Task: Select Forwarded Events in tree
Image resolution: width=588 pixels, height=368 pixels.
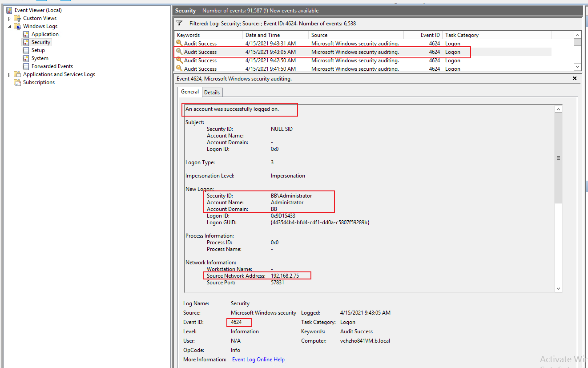Action: tap(52, 66)
